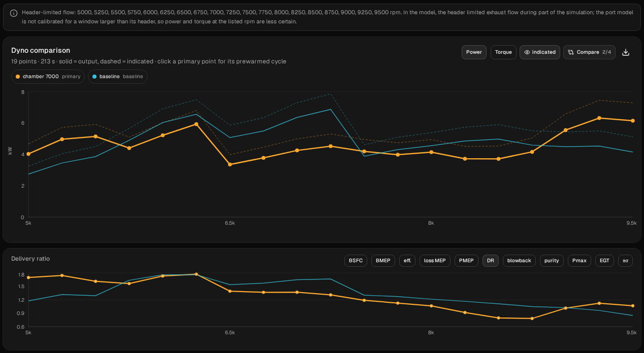Show the purity metric chart
The height and width of the screenshot is (353, 644).
(x=552, y=261)
